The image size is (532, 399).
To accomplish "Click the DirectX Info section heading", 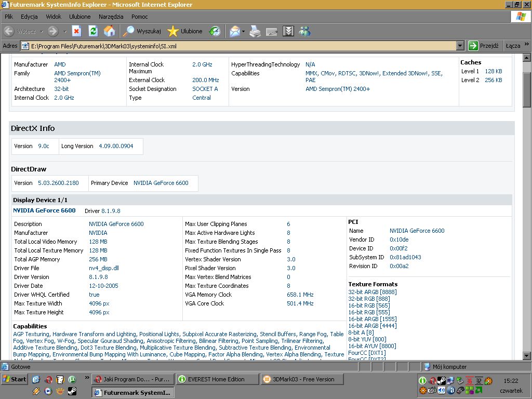I will pyautogui.click(x=33, y=128).
